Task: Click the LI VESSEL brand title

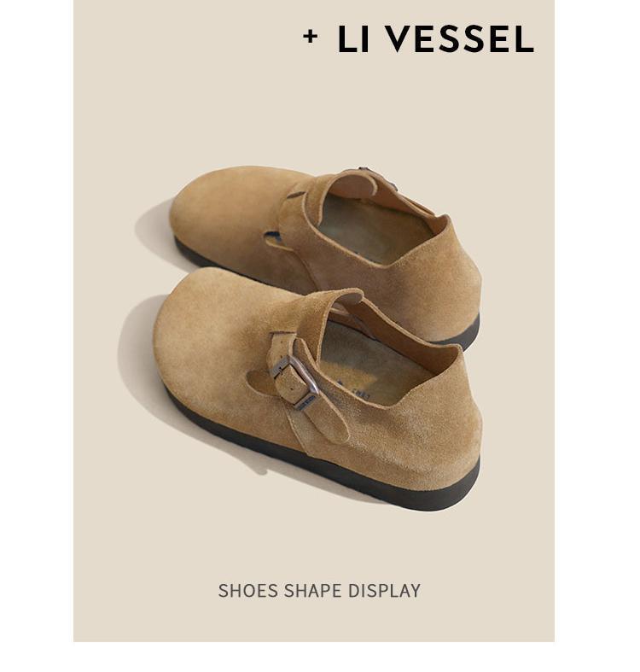Action: coord(436,39)
